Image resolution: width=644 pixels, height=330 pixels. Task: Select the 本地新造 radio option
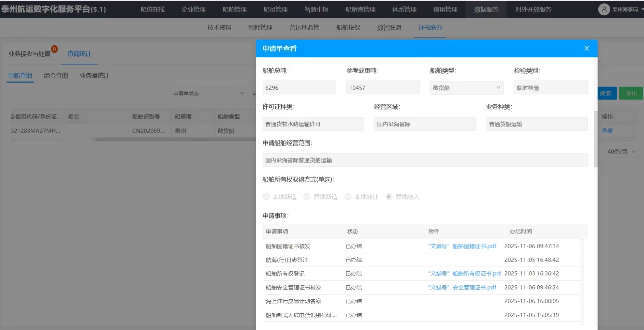[266, 197]
